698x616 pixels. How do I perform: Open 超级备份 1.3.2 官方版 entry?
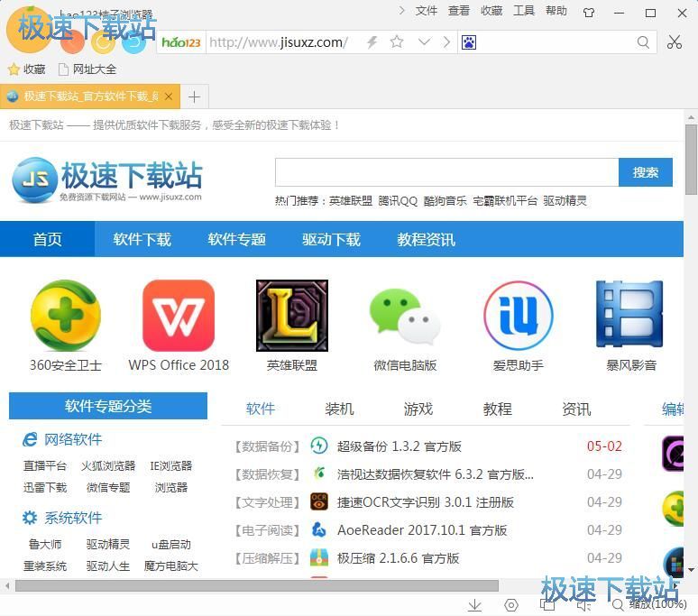[400, 446]
